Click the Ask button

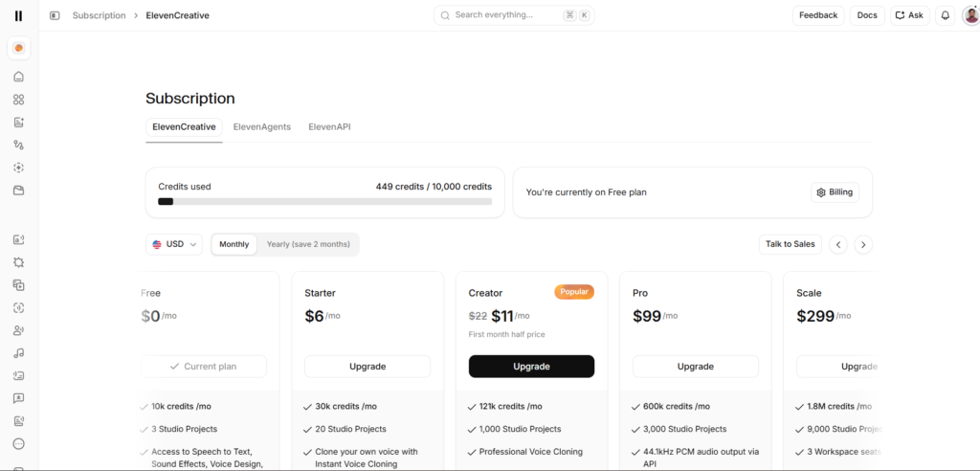pos(910,15)
